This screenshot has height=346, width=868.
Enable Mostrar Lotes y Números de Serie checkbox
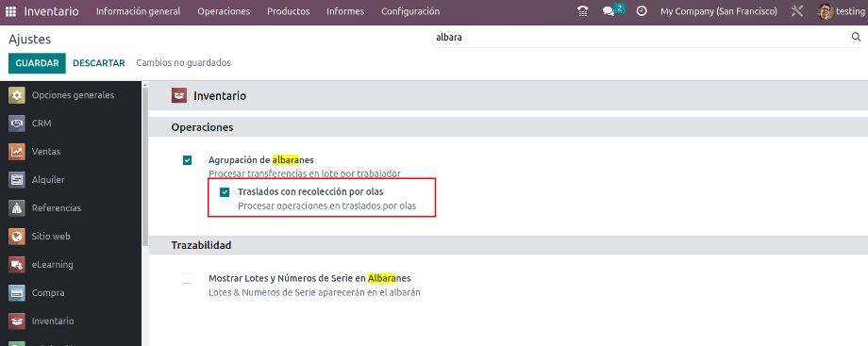pyautogui.click(x=187, y=278)
